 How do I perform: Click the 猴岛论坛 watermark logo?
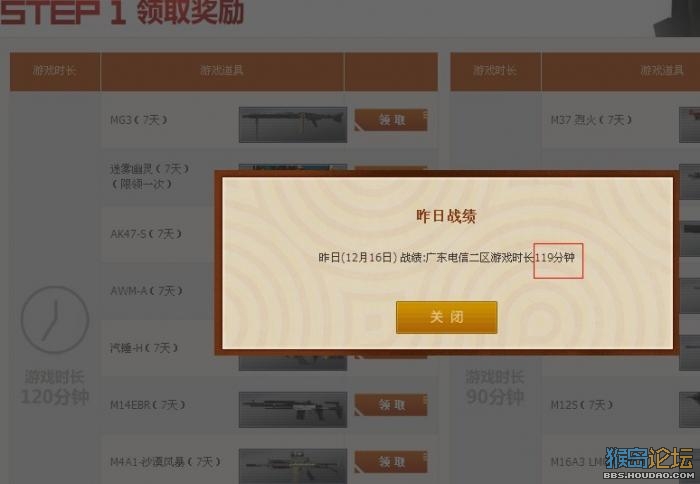649,462
